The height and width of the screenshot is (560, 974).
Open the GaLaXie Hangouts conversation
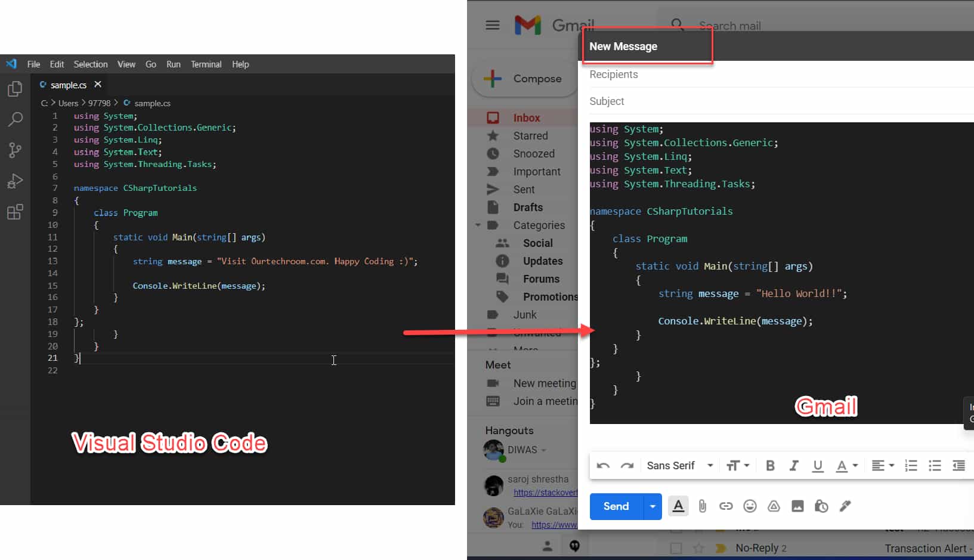click(x=542, y=511)
